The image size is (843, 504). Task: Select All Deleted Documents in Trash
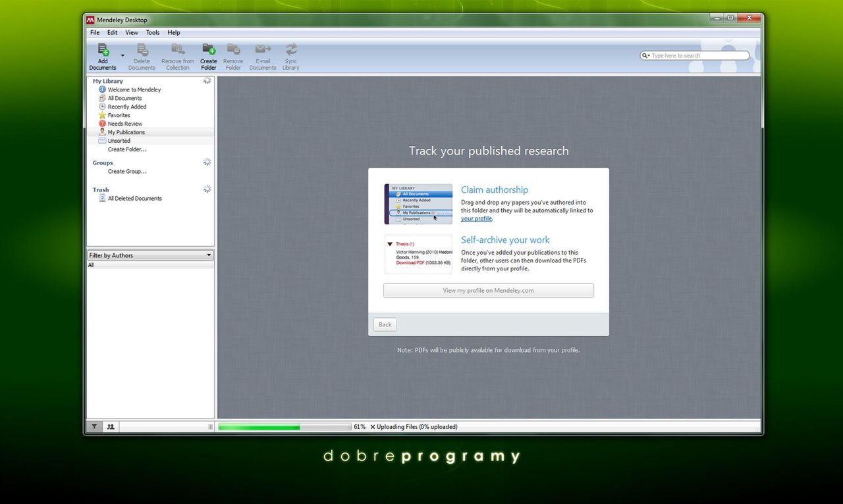[x=135, y=198]
